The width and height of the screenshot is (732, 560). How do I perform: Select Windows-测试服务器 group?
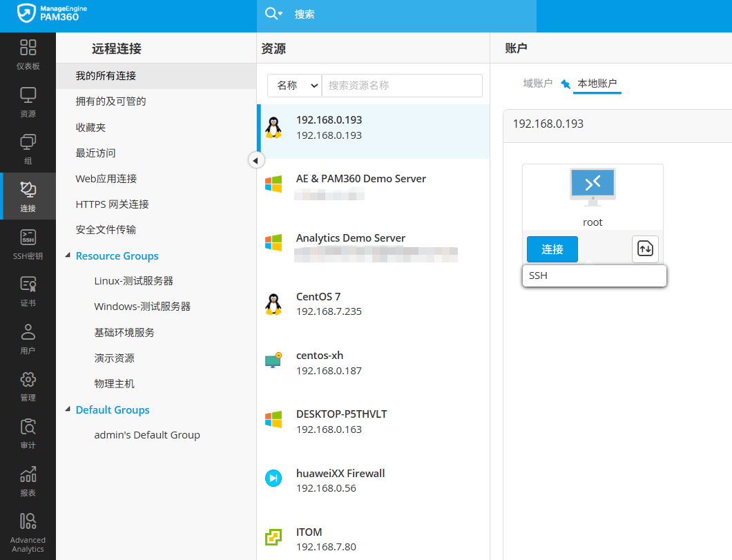click(142, 307)
